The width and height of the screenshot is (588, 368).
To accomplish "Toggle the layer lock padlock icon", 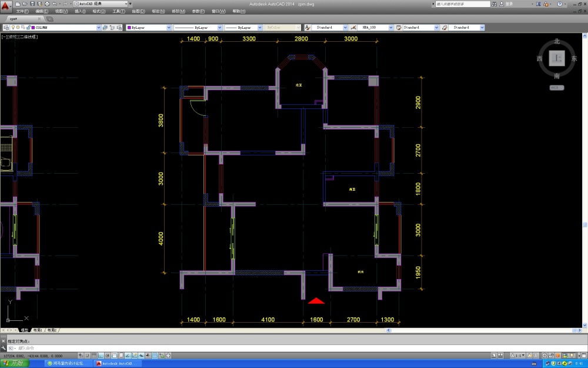I will pyautogui.click(x=28, y=28).
